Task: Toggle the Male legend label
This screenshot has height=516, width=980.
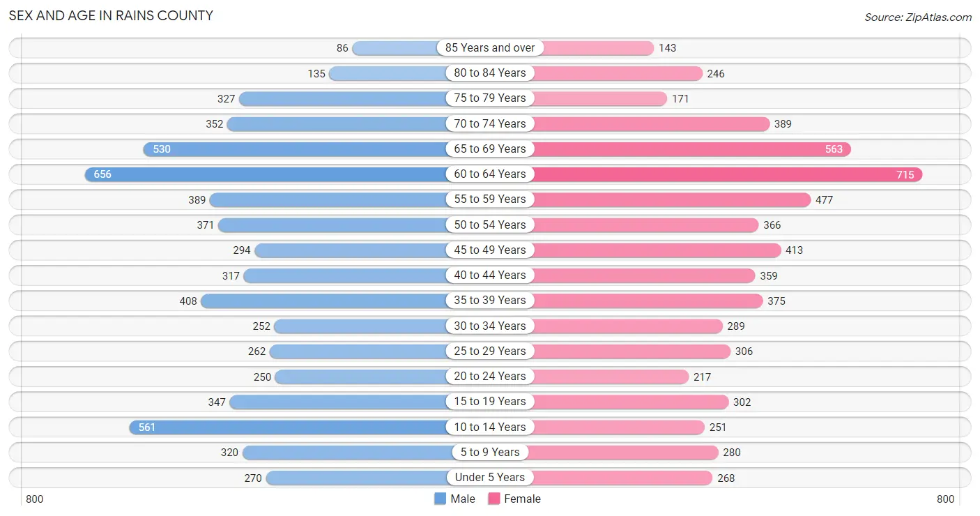Action: point(463,499)
